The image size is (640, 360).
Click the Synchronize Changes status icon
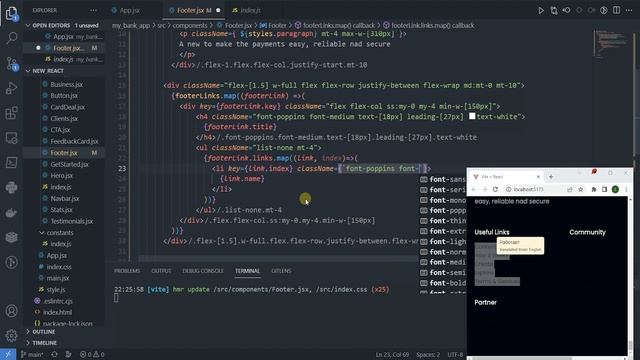[54, 355]
